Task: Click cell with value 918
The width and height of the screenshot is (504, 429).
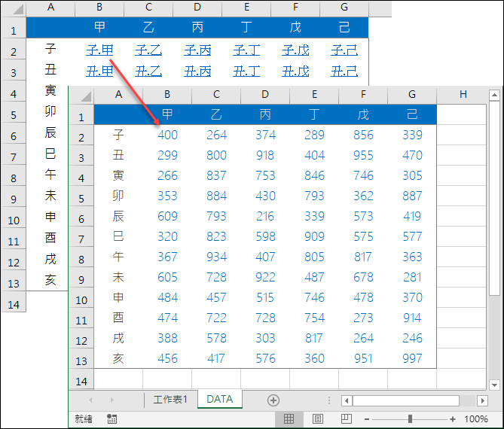Action: (x=265, y=155)
